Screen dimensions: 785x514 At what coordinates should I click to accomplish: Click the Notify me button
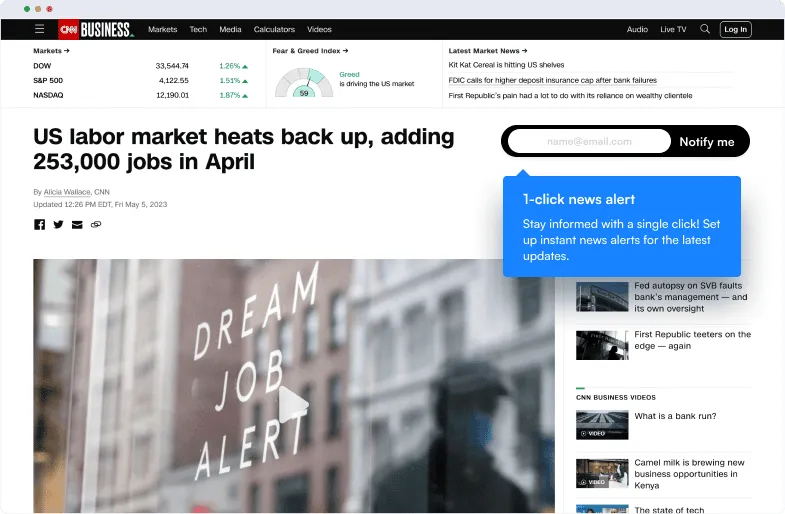(707, 142)
